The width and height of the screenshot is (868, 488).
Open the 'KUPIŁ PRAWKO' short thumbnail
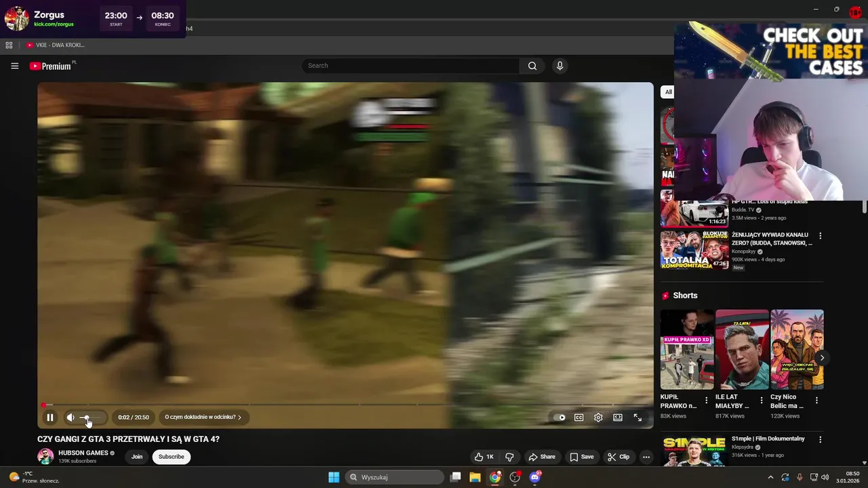687,350
